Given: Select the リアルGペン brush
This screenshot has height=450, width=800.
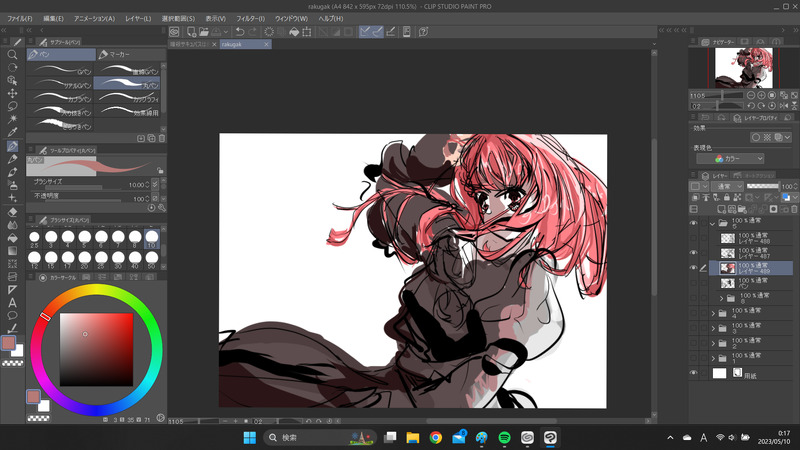Looking at the screenshot, I should click(60, 84).
